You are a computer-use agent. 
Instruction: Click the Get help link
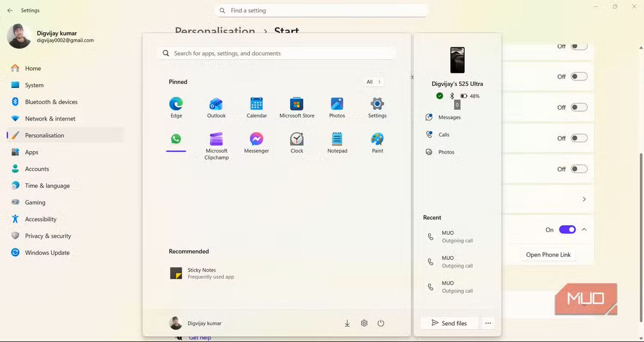pos(200,338)
